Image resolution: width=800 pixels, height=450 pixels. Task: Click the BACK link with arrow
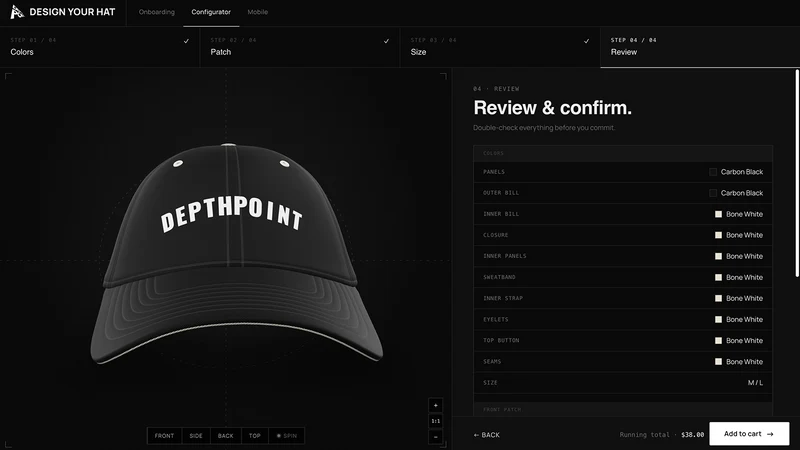tap(486, 435)
